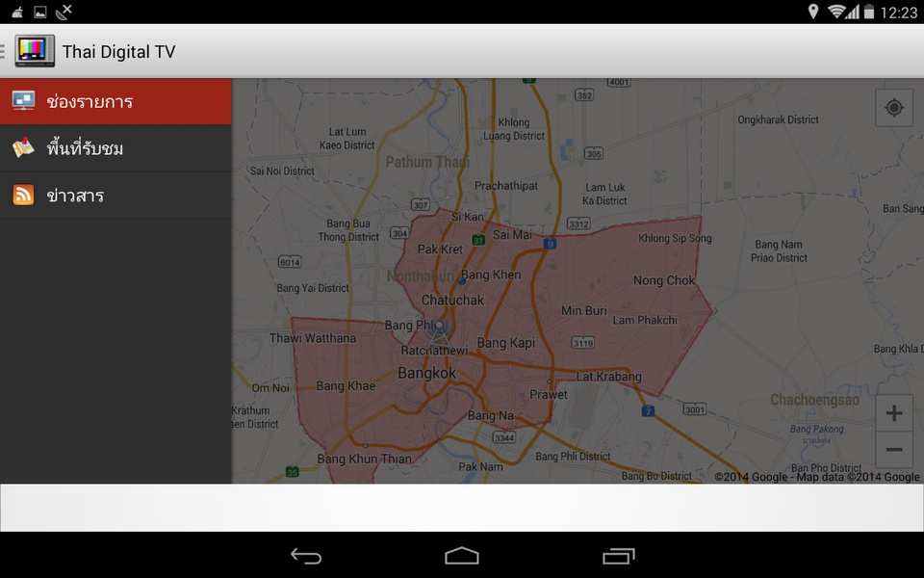924x578 pixels.
Task: Open the recent apps button
Action: pyautogui.click(x=618, y=556)
